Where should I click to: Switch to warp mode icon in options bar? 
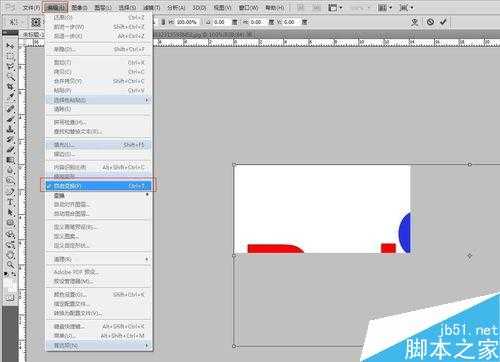414,22
